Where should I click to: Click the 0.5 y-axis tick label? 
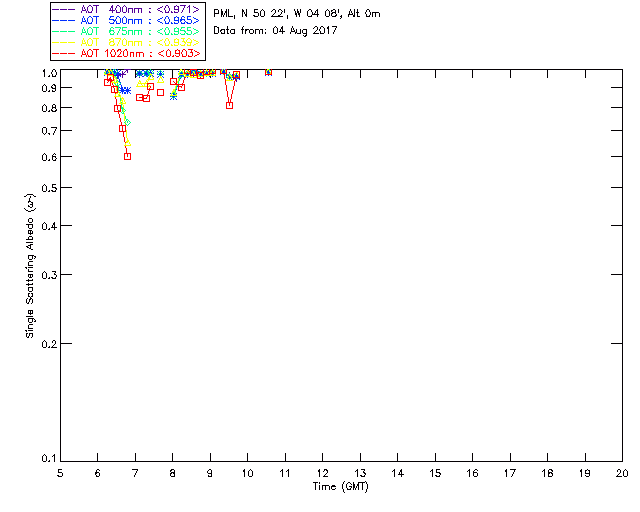pos(49,188)
